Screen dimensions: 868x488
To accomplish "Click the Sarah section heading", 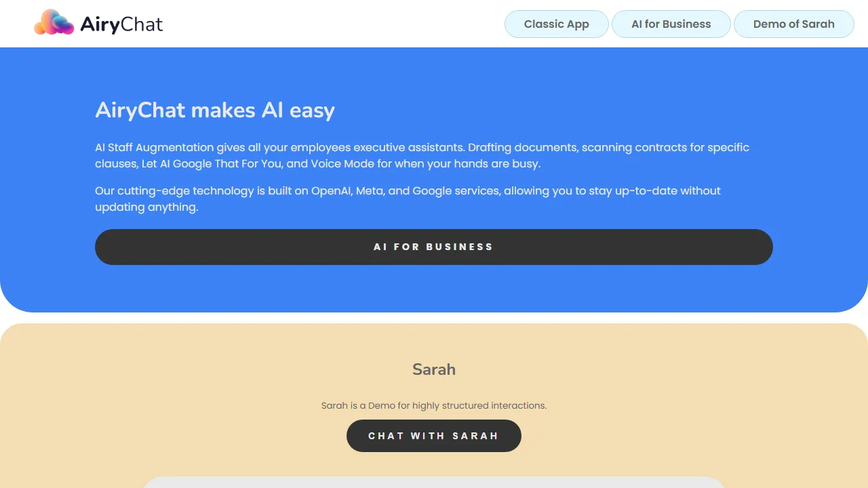I will coord(434,369).
